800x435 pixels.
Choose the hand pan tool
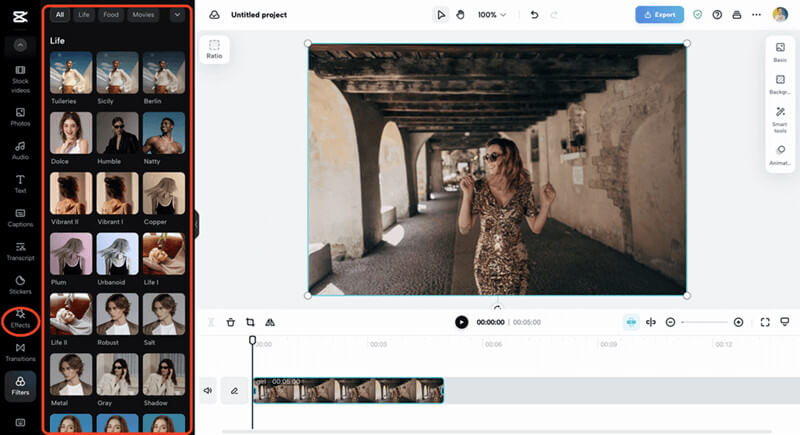(x=460, y=15)
